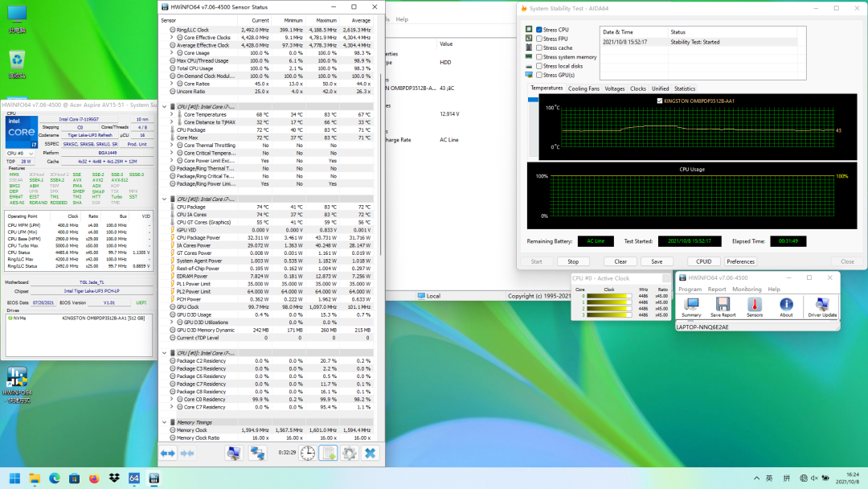Click the reset clock icon in sensor toolbar
868x489 pixels.
[308, 454]
